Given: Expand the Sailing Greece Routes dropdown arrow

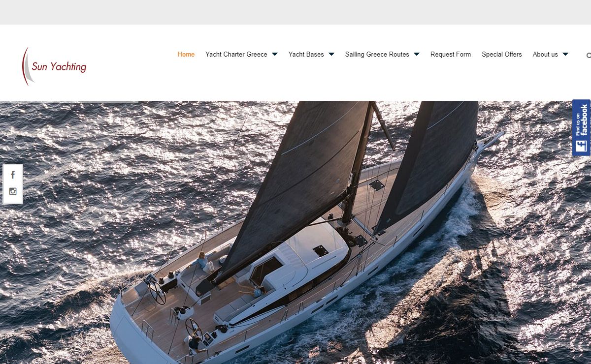Looking at the screenshot, I should pyautogui.click(x=417, y=54).
